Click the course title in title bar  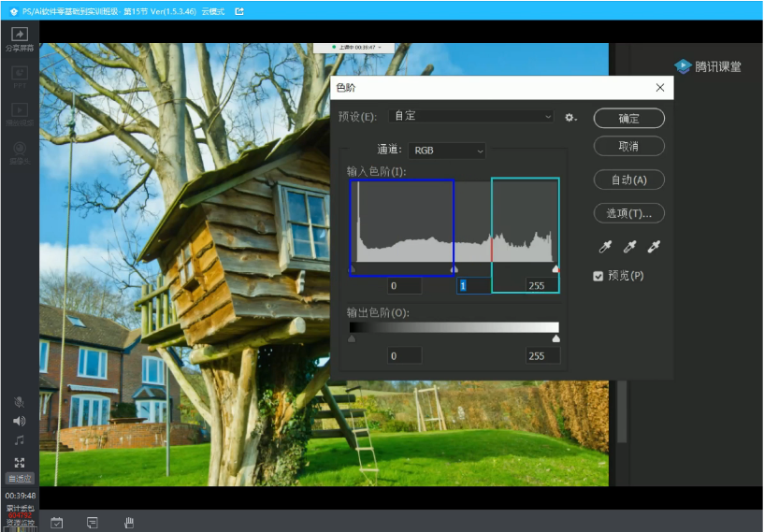coord(109,11)
